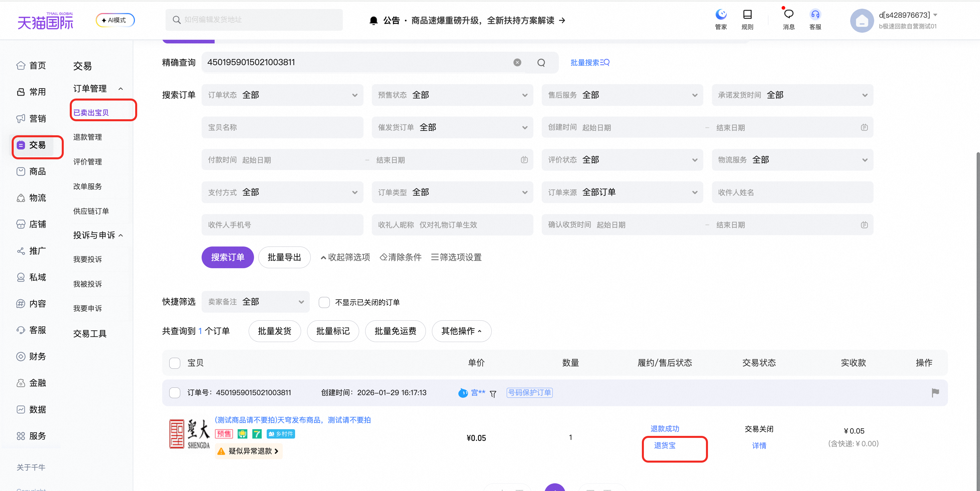980x491 pixels.
Task: Select 我要投诉 in the submenu
Action: coord(87,259)
